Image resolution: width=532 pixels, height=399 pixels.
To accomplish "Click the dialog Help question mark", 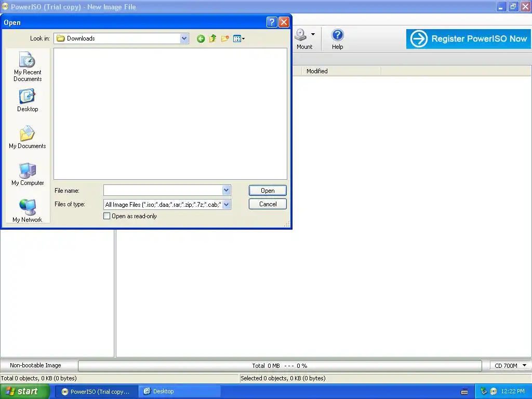I will click(272, 22).
